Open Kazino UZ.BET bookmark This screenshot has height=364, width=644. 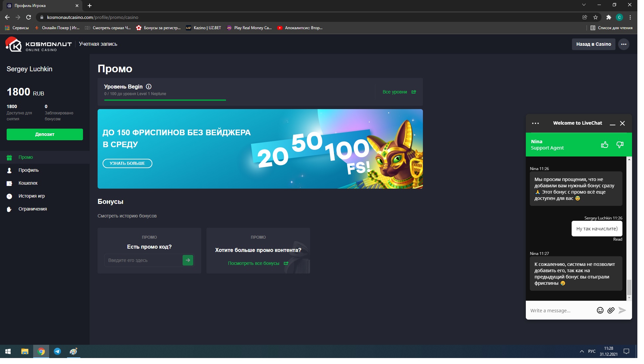pos(204,28)
